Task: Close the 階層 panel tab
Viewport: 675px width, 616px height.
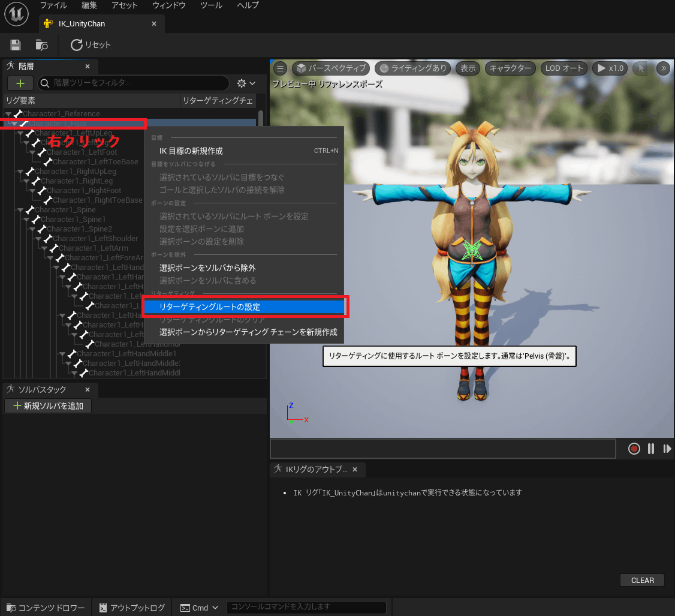Action: [88, 67]
